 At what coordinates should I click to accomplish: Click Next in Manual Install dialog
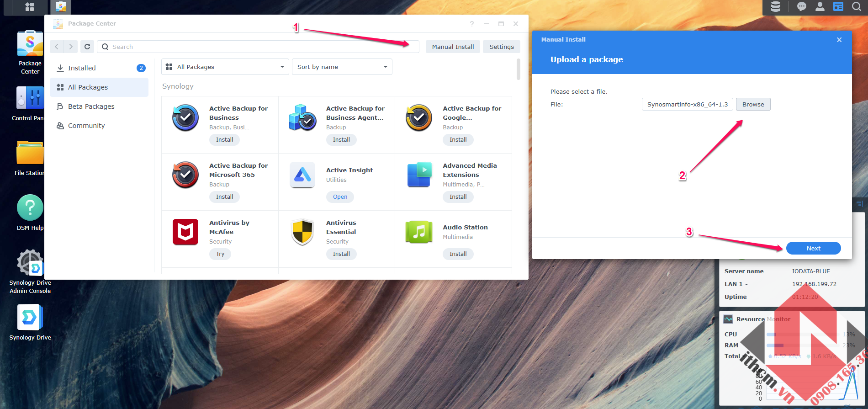pos(814,248)
